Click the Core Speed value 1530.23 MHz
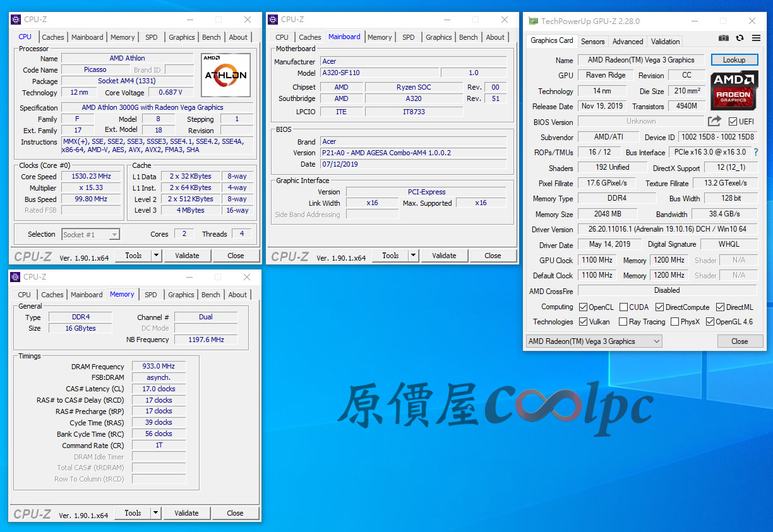This screenshot has height=532, width=773. [x=91, y=177]
